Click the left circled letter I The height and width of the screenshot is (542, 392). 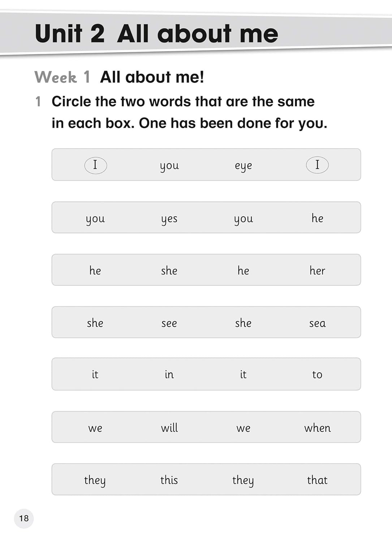point(95,165)
